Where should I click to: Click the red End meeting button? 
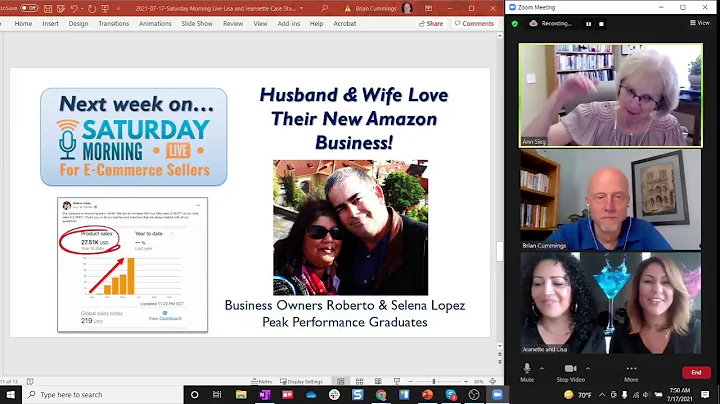click(x=696, y=372)
